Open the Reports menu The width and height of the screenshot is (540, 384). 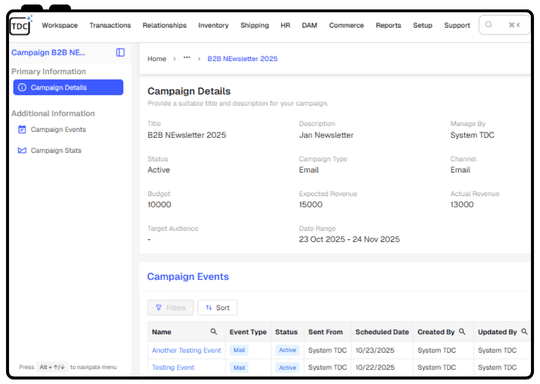[388, 25]
